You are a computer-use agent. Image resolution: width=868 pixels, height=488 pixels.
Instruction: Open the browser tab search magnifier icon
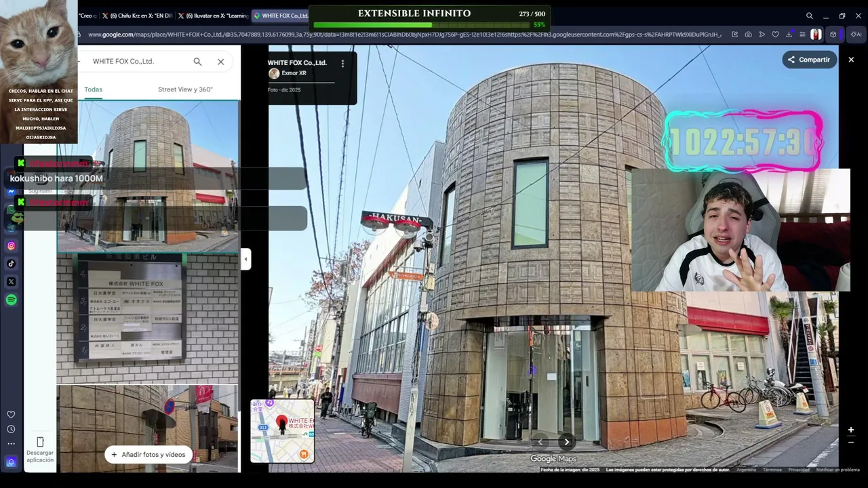click(x=810, y=16)
